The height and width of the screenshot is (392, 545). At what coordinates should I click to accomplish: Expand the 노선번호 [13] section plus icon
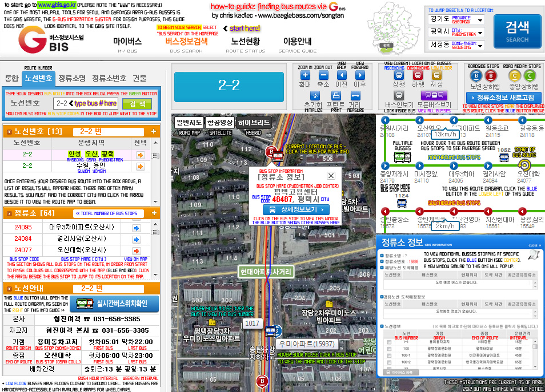pos(153,132)
